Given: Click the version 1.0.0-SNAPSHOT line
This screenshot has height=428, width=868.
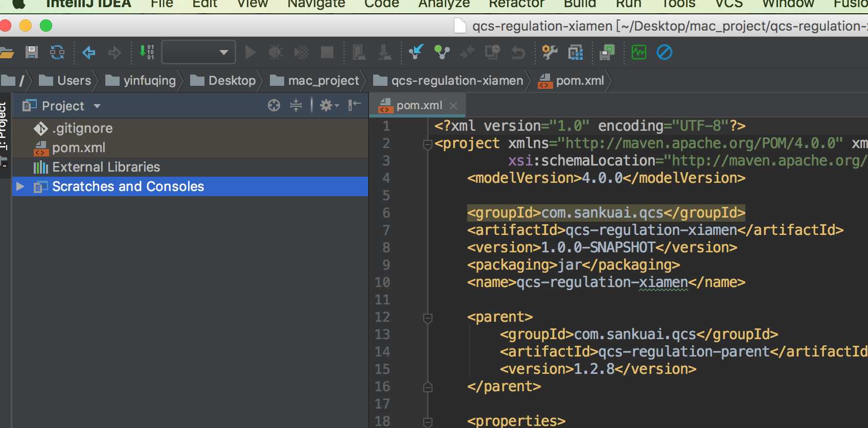Looking at the screenshot, I should click(x=602, y=248).
